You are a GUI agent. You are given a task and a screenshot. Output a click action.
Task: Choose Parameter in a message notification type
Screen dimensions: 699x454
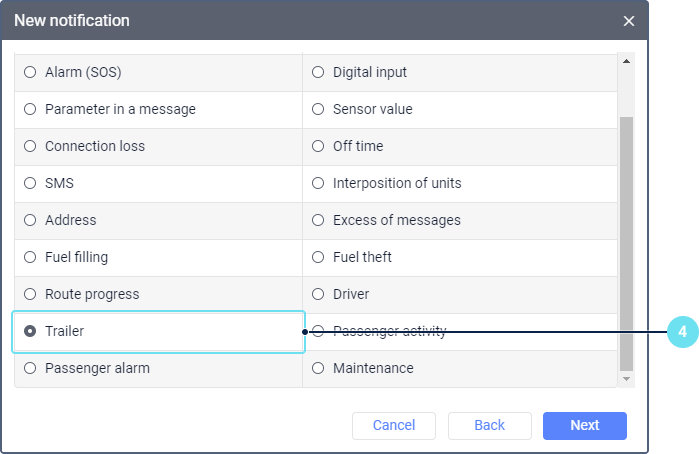pos(30,109)
